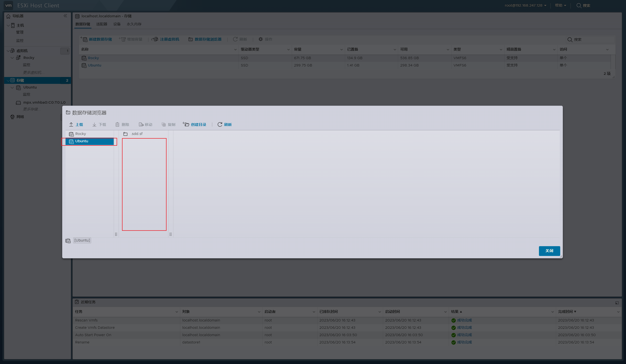Select Rocky datastore in browser dialog
This screenshot has width=626, height=364.
coord(90,134)
